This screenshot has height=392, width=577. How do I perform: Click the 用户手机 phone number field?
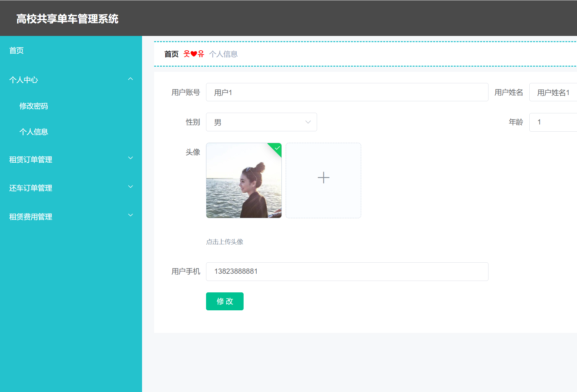pos(347,271)
